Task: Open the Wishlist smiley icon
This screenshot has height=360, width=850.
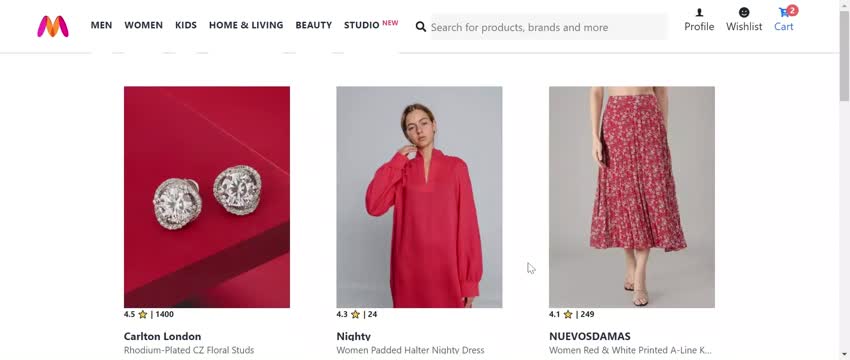Action: pos(744,12)
